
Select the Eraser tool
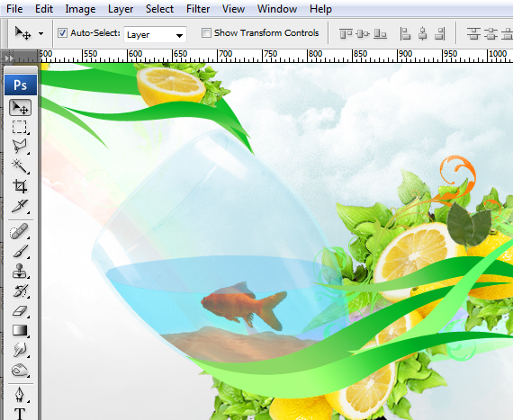(20, 311)
